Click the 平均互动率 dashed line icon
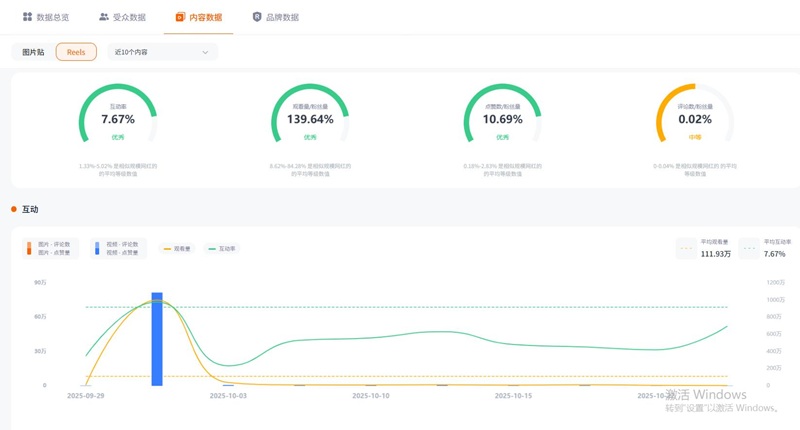 (x=750, y=249)
